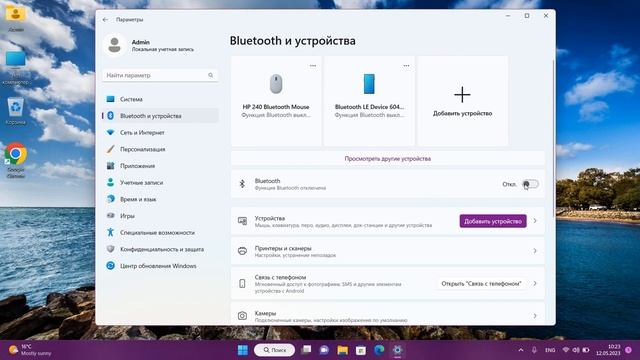Click the phone icon in Связь с телефоном
Viewport: 640px width, 360px height.
pyautogui.click(x=242, y=283)
